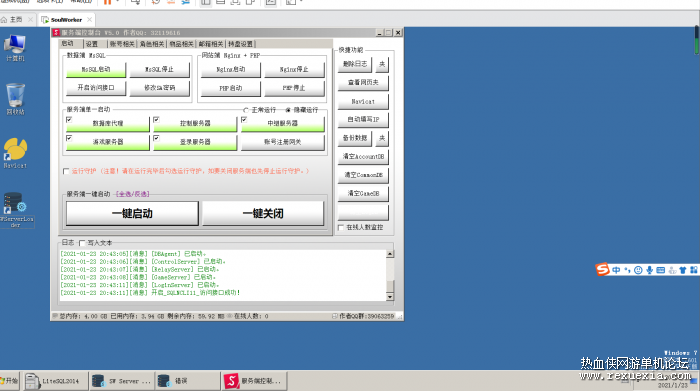Click the Sogou input method S icon
The height and width of the screenshot is (391, 700).
[x=602, y=270]
